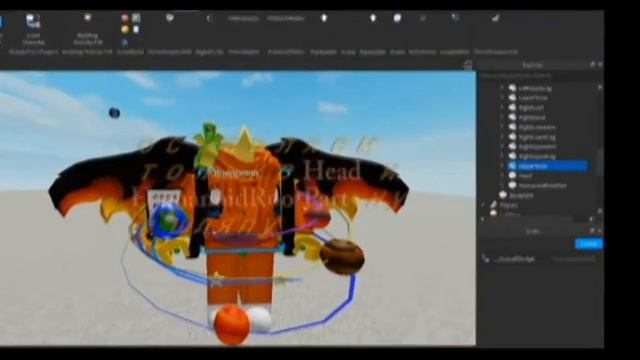640x360 pixels.
Task: Click the green grid plugin icon
Action: [x=136, y=18]
